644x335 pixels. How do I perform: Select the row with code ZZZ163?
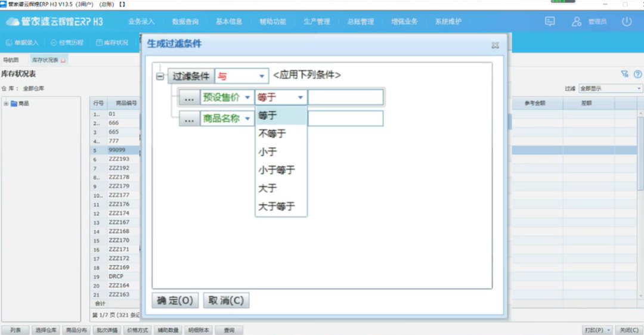tap(119, 295)
